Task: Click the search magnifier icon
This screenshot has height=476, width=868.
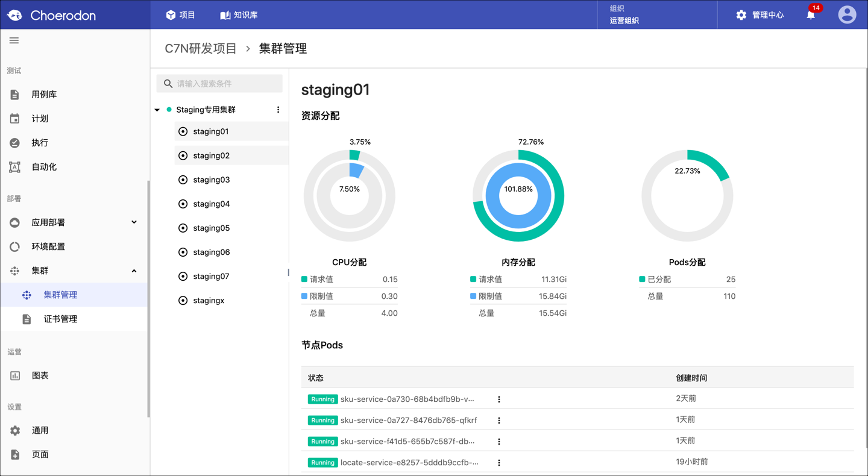Action: [x=168, y=84]
